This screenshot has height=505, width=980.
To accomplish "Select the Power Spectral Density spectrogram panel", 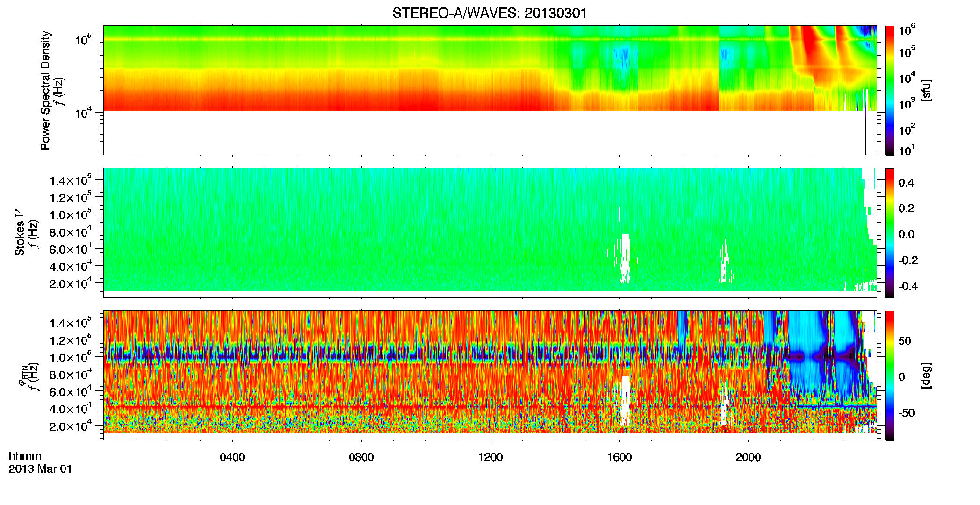I will [490, 90].
